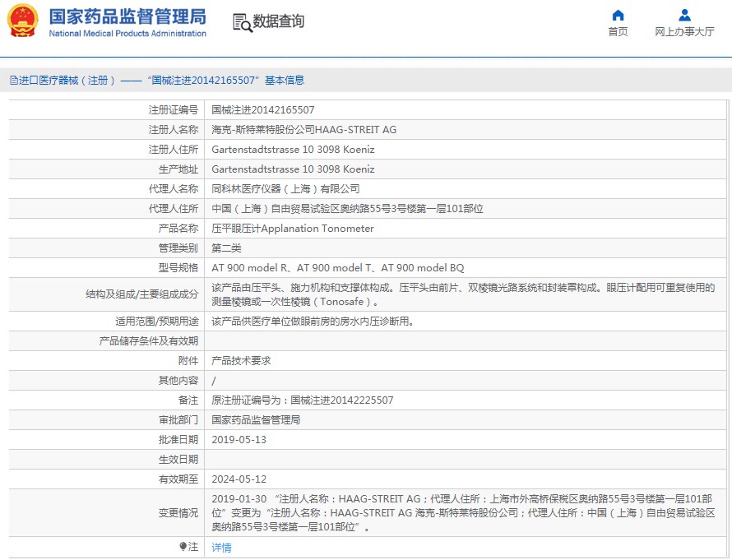
Task: Select expiry date 2024-05-12
Action: click(x=239, y=479)
